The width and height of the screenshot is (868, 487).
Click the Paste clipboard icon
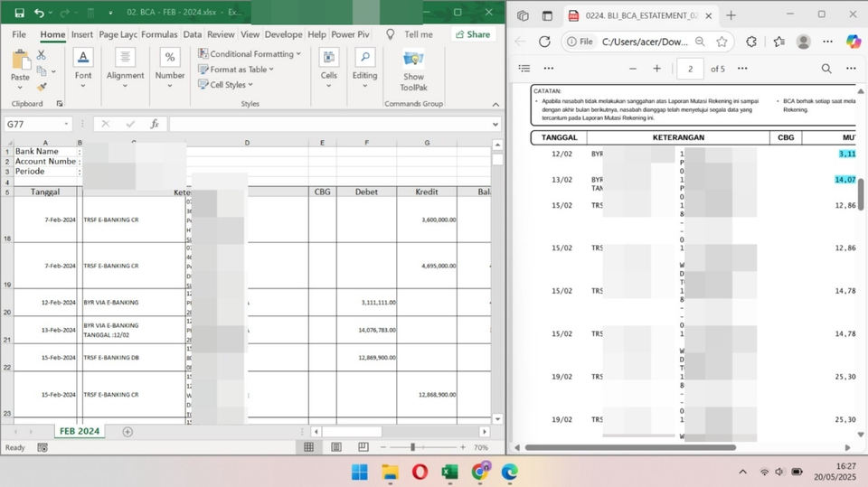21,61
